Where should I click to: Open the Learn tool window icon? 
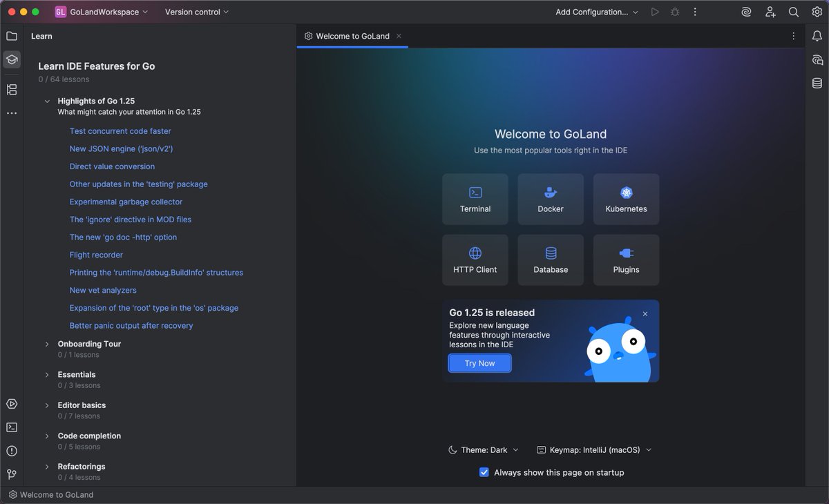click(x=12, y=59)
